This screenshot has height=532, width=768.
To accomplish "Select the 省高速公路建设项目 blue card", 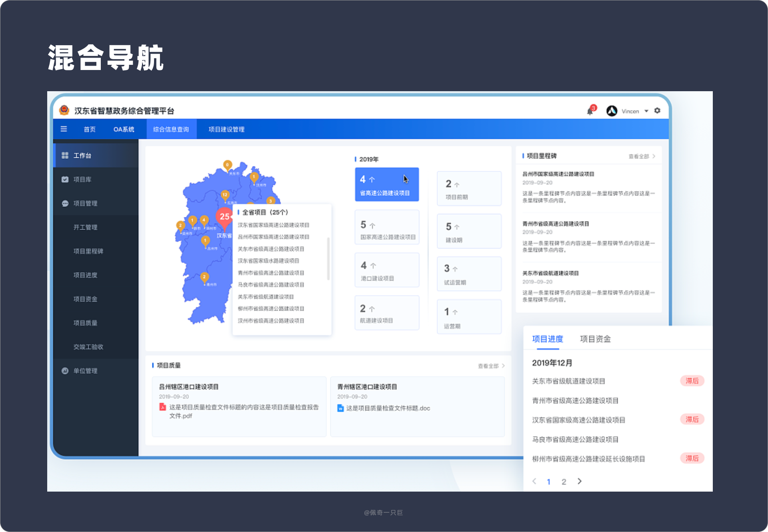I will pos(386,184).
